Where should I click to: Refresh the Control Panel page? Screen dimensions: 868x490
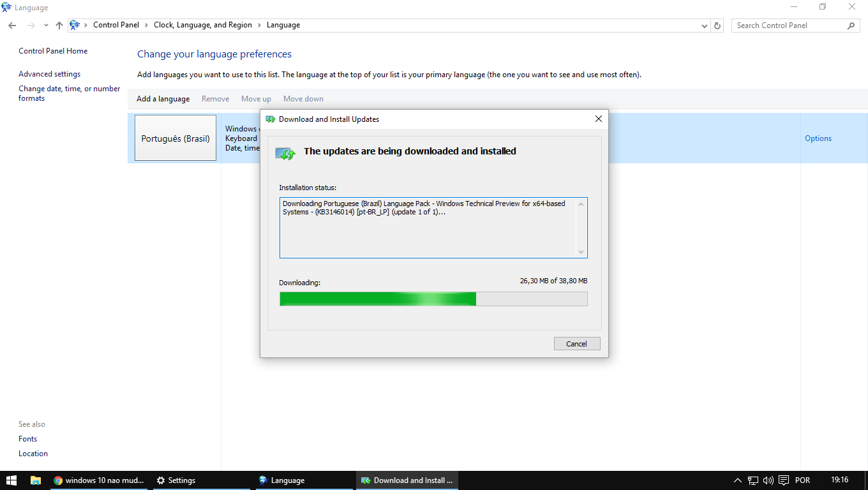tap(717, 26)
